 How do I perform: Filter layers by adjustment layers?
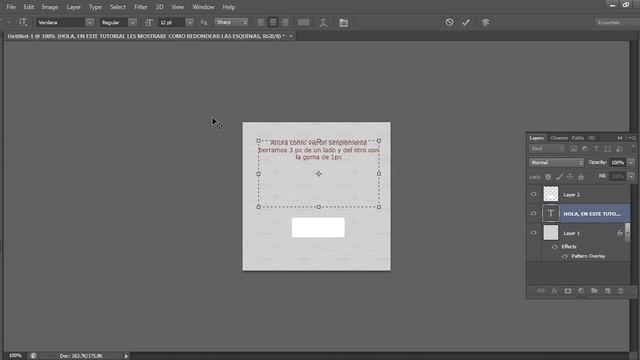(585, 149)
